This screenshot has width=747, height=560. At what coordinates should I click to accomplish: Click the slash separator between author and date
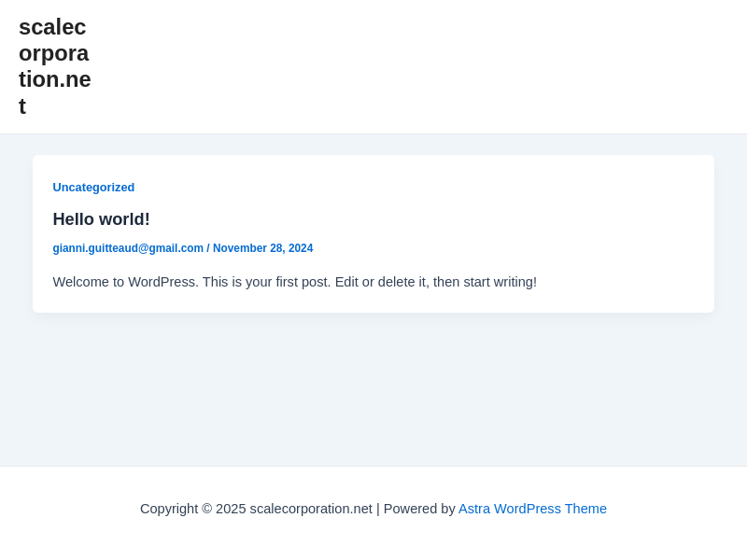pos(208,248)
